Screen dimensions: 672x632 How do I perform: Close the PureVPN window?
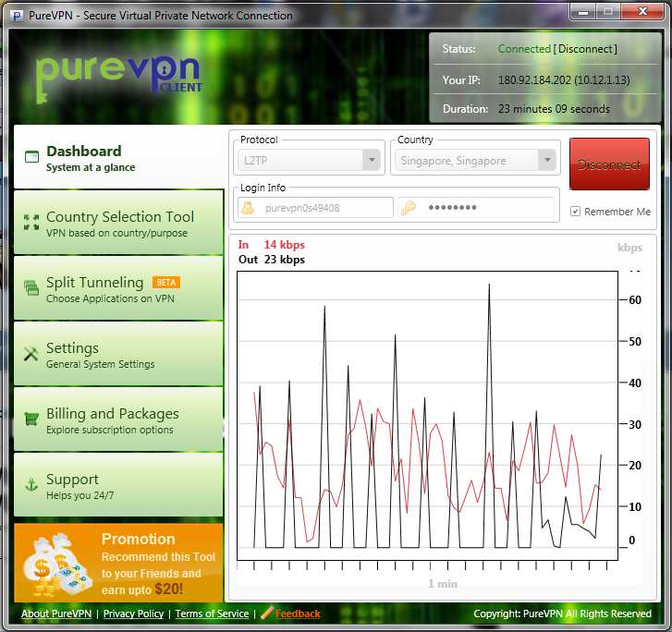coord(642,12)
